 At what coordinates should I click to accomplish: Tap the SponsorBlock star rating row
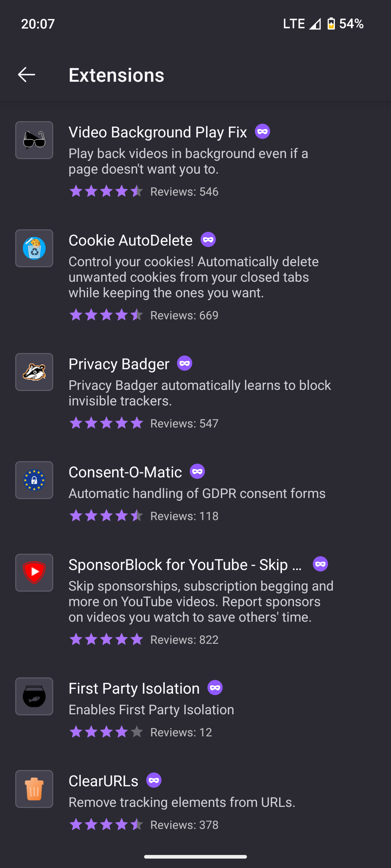(x=106, y=639)
